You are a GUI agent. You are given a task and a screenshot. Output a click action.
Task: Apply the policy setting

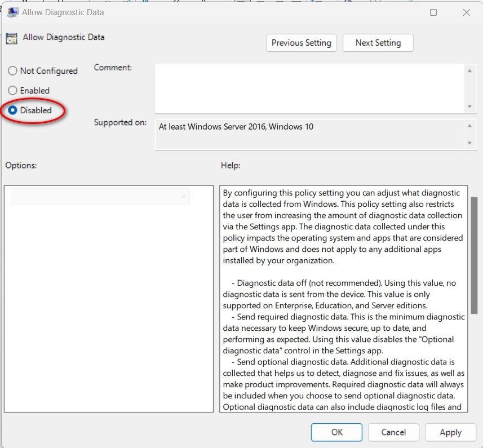click(x=450, y=432)
